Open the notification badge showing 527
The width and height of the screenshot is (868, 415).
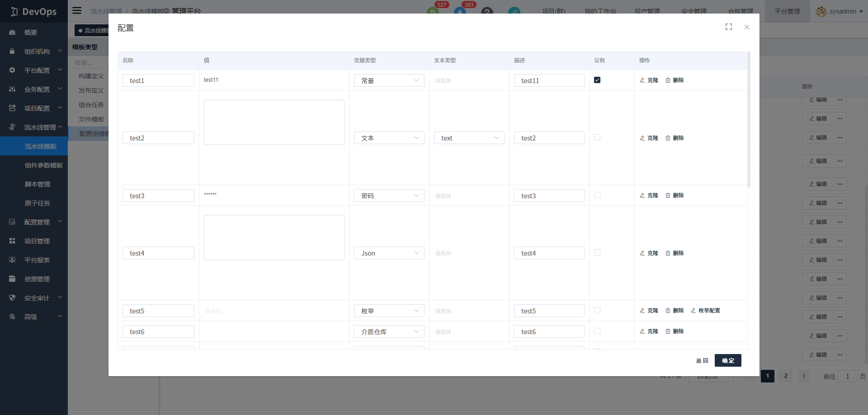(x=441, y=5)
